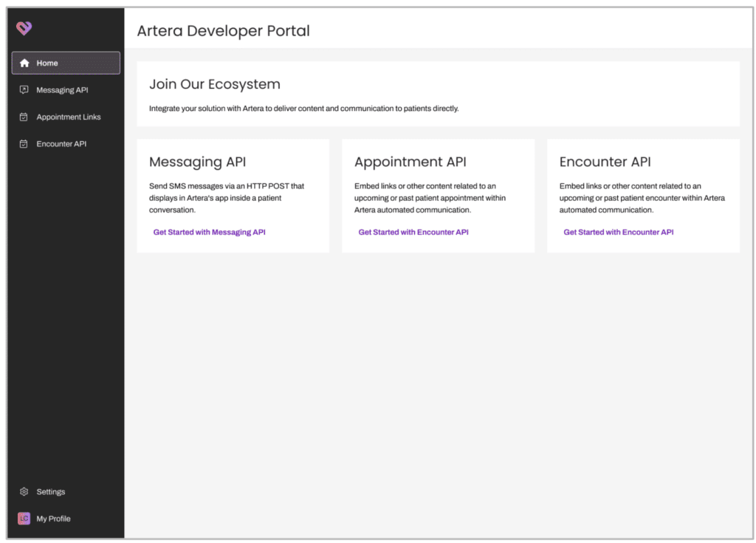Screen dimensions: 756x543
Task: Open Encounter API from the sidebar
Action: click(66, 144)
